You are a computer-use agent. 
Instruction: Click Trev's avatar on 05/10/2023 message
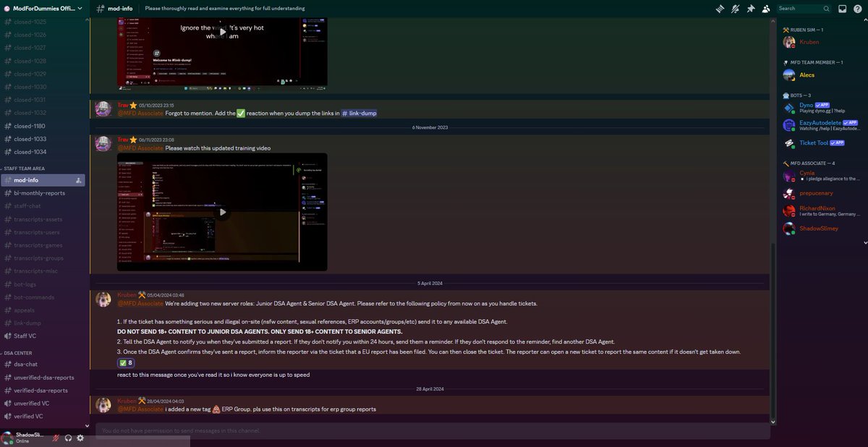(x=103, y=108)
